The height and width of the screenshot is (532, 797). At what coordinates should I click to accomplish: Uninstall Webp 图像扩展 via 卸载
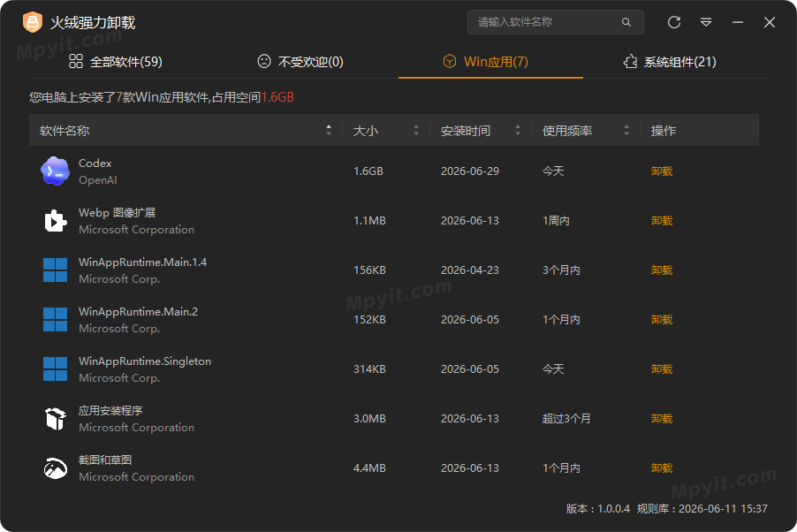662,221
